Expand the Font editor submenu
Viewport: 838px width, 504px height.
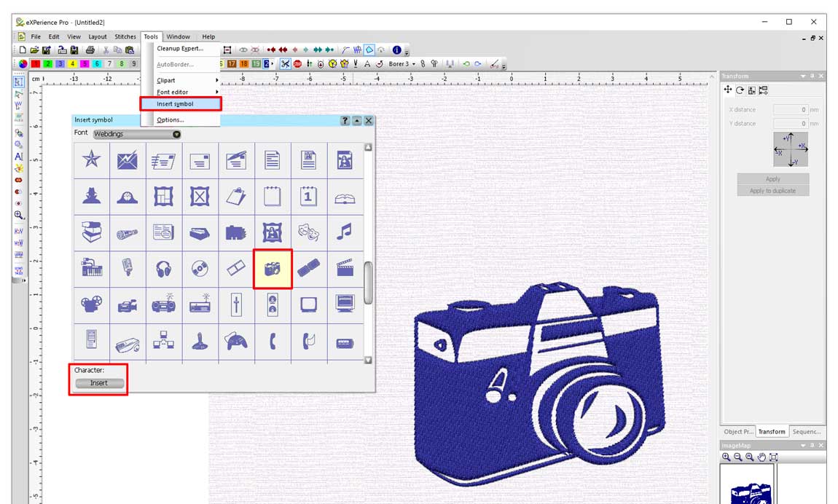tap(187, 92)
